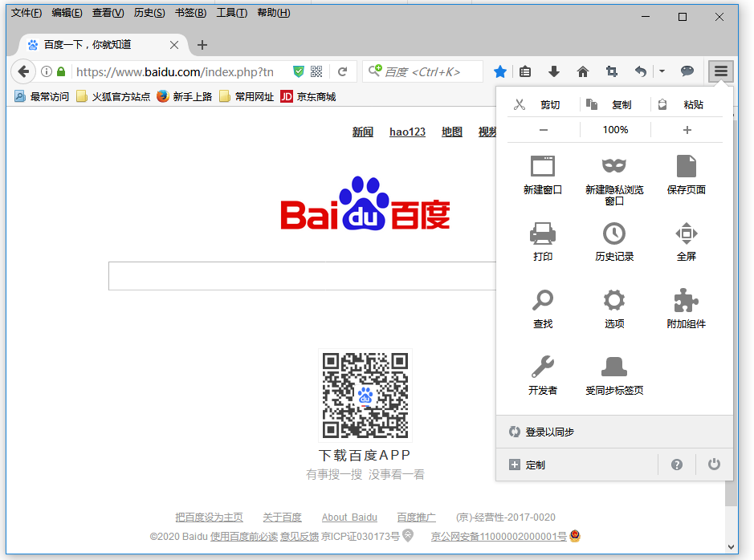
Task: Open Firefox official sites bookmark folder
Action: point(113,97)
